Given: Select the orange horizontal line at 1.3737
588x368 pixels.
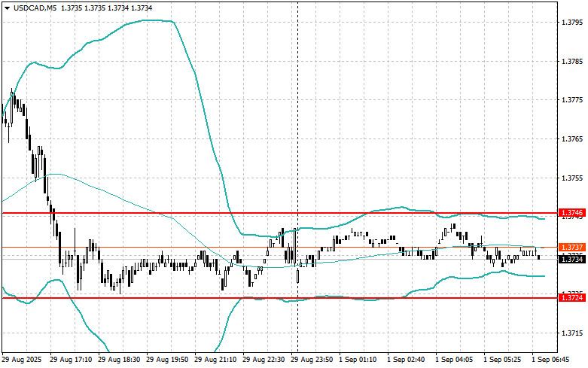Looking at the screenshot, I should coord(279,248).
